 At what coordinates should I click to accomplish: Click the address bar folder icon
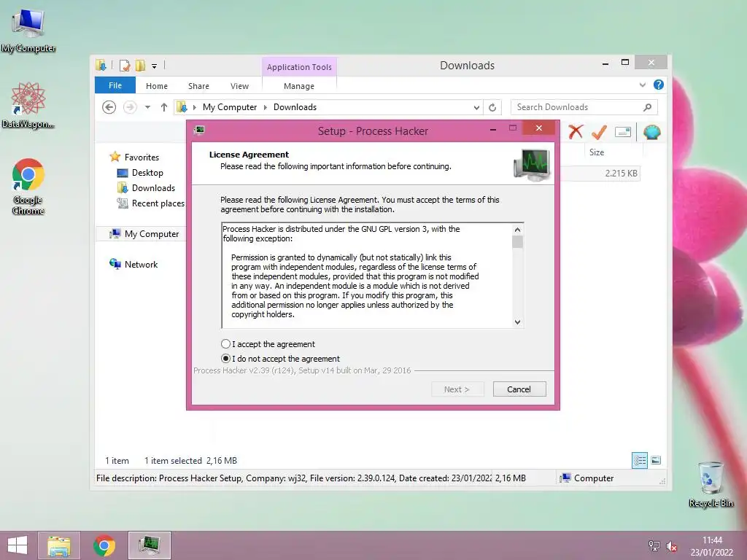[182, 107]
